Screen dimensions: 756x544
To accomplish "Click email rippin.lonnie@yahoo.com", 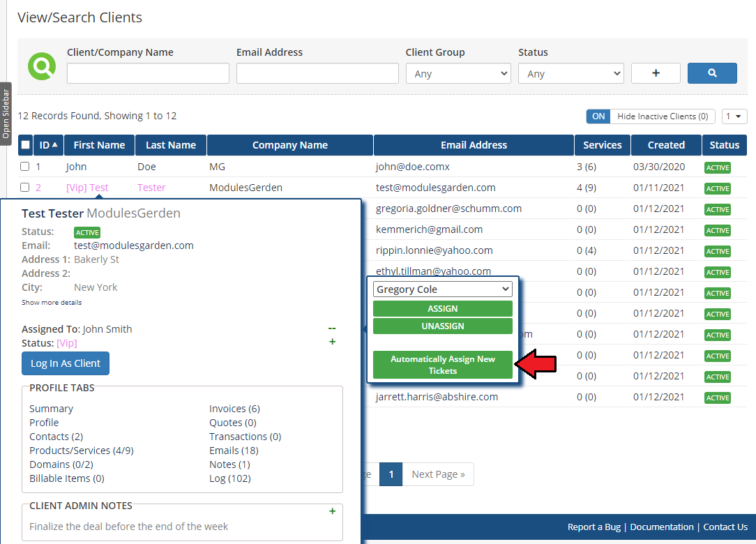I will [434, 250].
